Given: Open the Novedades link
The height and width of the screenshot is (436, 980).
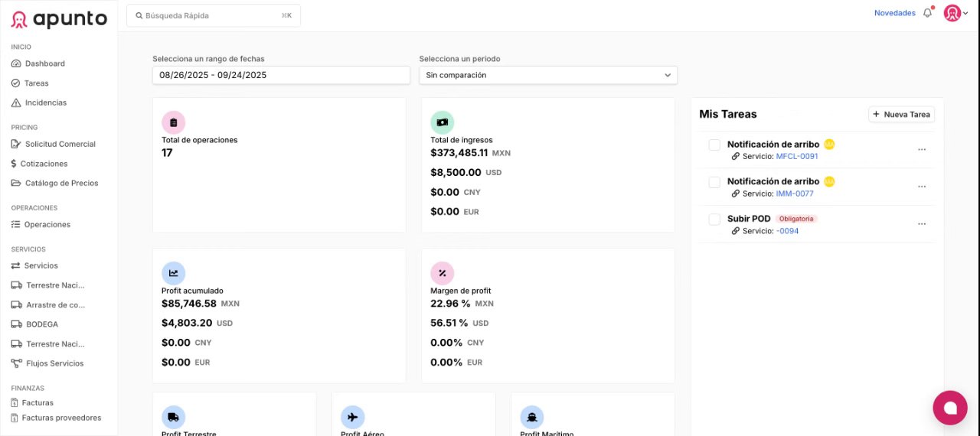Looking at the screenshot, I should coord(894,13).
